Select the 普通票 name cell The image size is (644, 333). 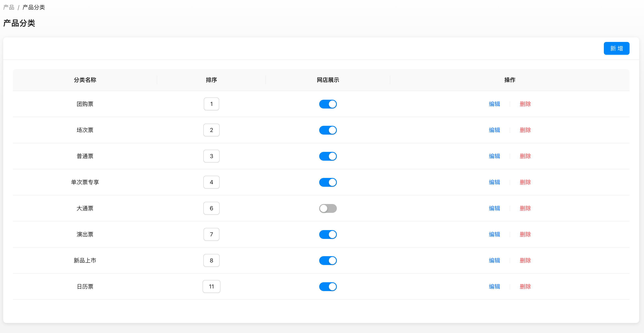pos(85,156)
